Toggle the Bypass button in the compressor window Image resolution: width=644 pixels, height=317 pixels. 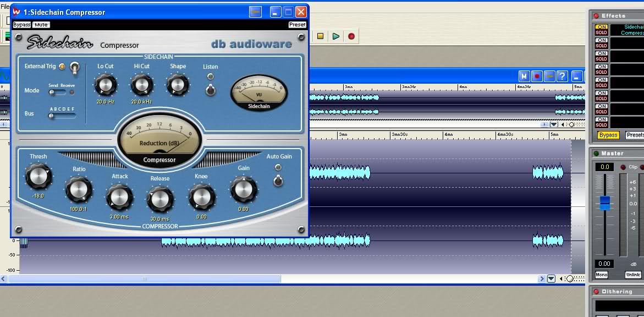tap(22, 25)
